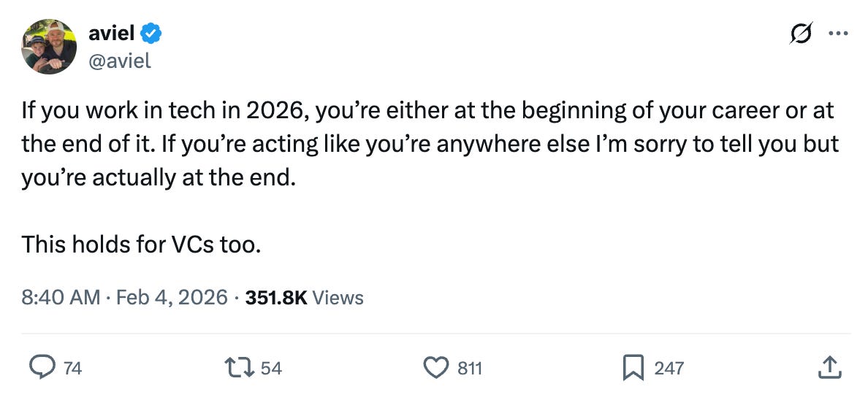Open the three-dot more options menu

click(838, 33)
